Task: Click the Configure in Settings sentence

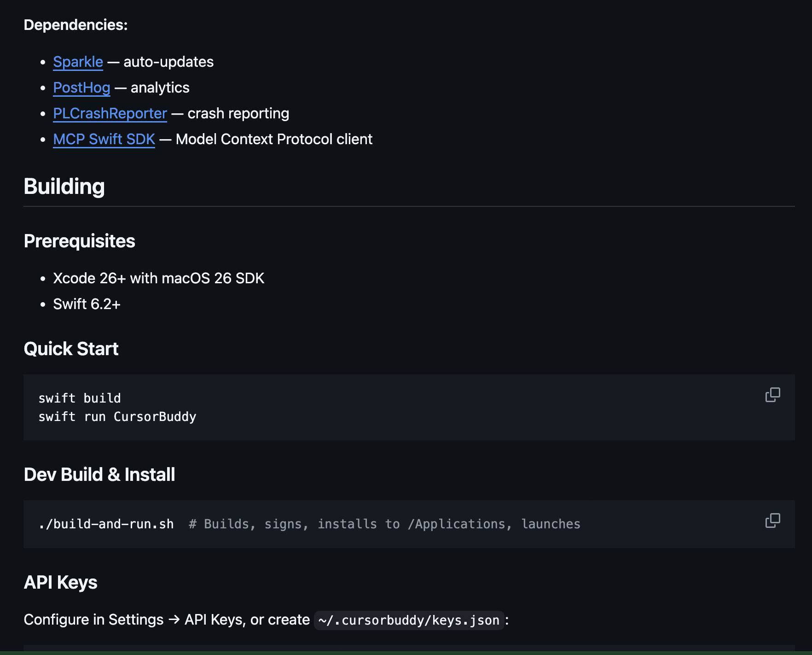Action: pos(166,620)
